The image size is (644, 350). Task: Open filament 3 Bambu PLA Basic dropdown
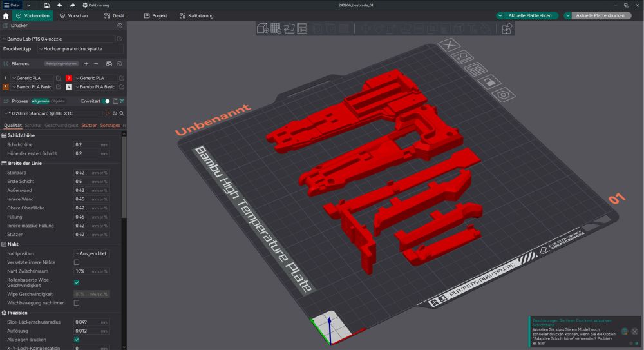tap(32, 87)
